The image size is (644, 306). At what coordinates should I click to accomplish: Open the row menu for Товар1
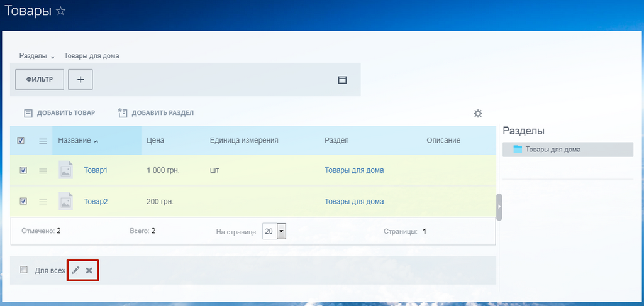click(x=43, y=171)
